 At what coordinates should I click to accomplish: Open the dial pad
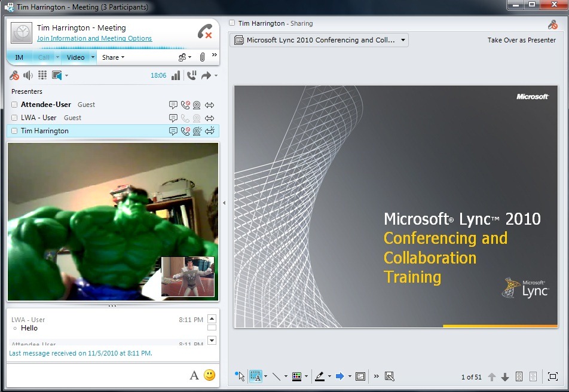pos(42,75)
